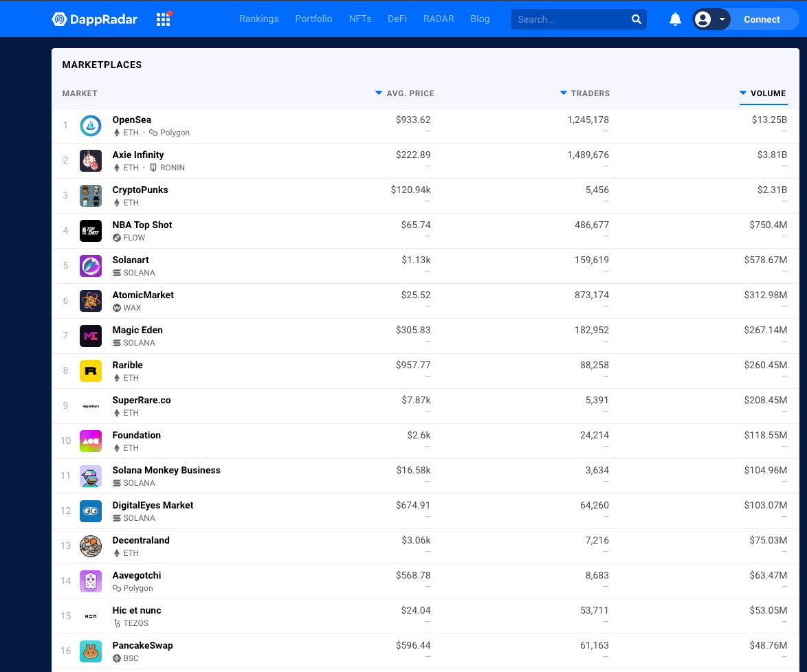This screenshot has width=807, height=672.
Task: Click Solana Monkey Business traders 3,634
Action: (597, 470)
